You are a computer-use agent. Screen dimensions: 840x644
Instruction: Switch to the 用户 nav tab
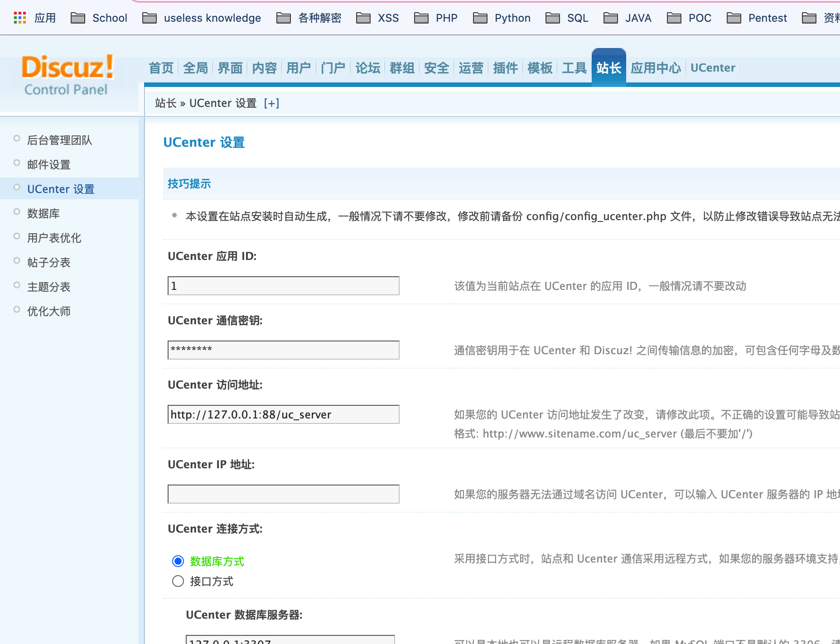299,68
